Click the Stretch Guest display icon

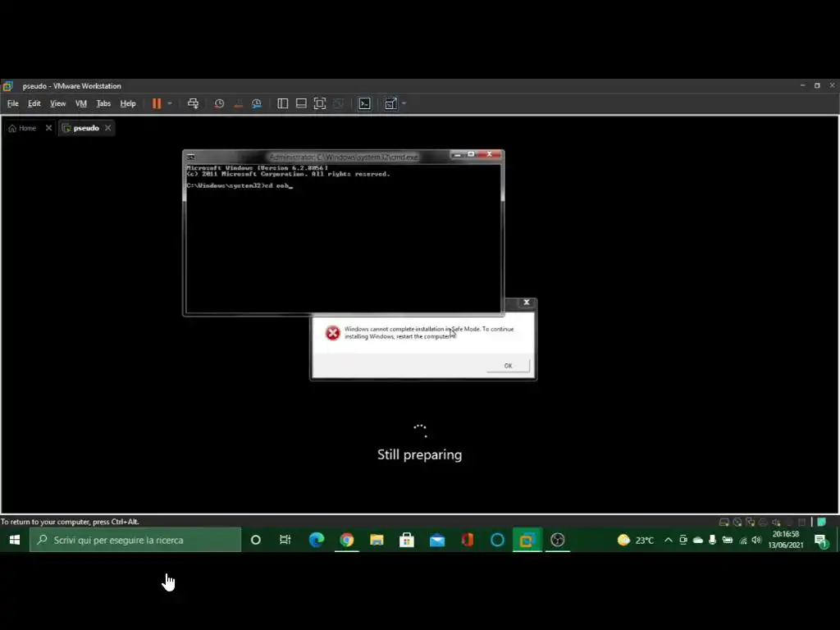pyautogui.click(x=391, y=103)
